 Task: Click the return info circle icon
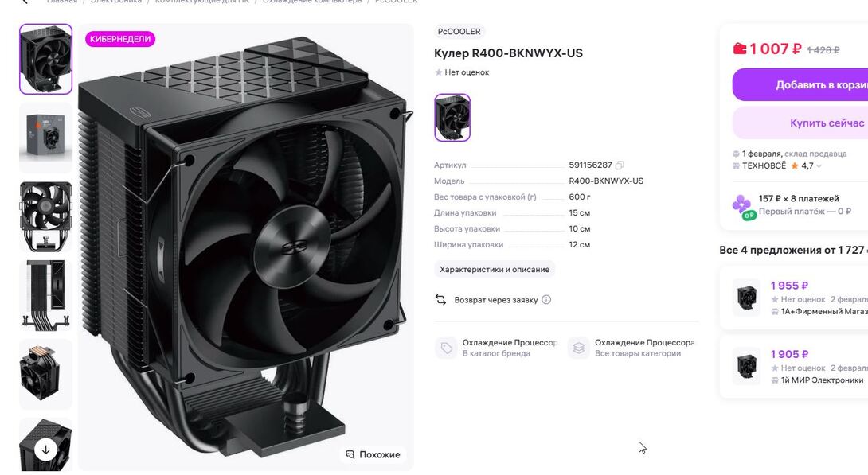546,300
